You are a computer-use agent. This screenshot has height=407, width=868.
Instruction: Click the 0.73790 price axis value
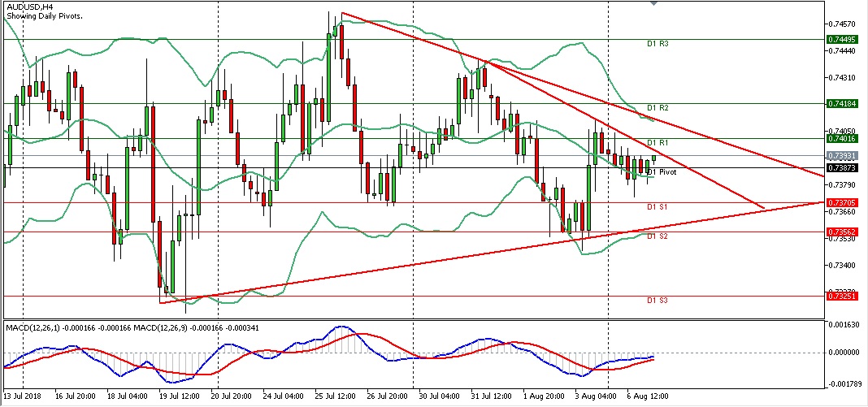[844, 184]
